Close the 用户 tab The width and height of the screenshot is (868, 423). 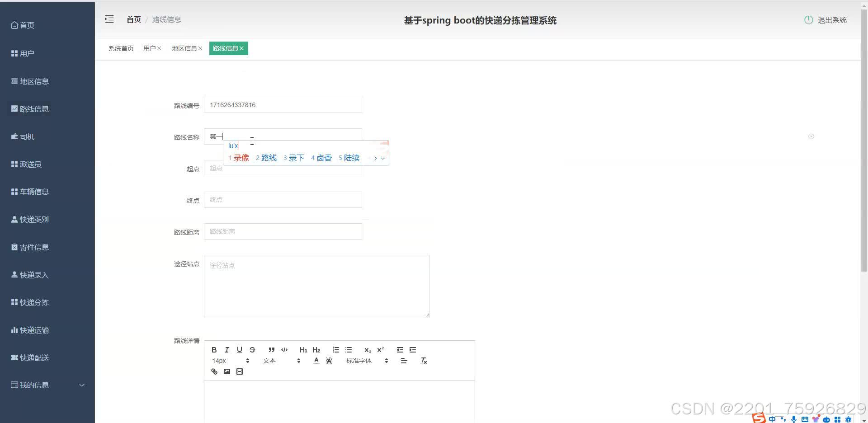[x=159, y=48]
